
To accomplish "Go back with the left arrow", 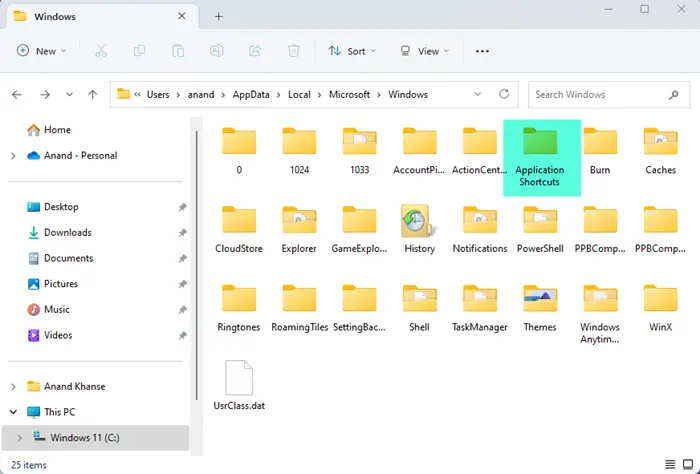I will pos(17,95).
